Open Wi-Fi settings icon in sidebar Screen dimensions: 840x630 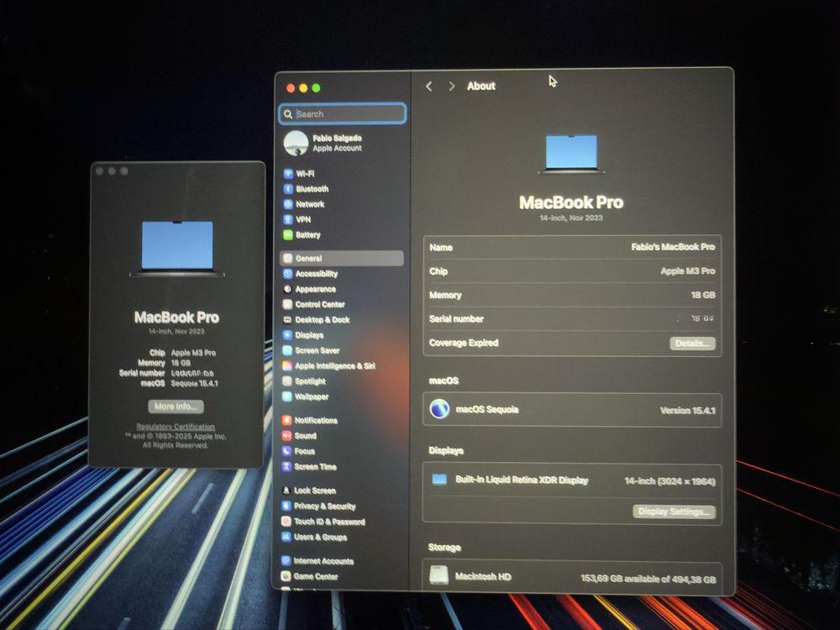[288, 174]
